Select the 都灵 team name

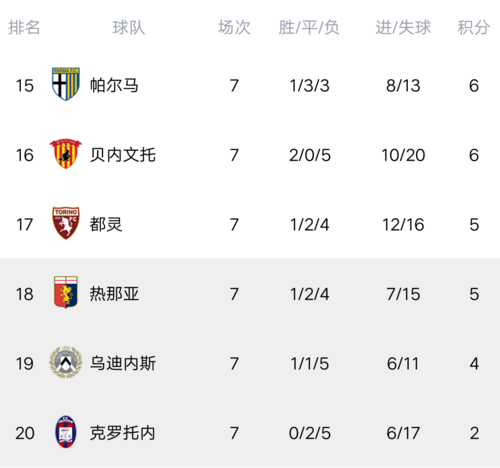coord(106,224)
